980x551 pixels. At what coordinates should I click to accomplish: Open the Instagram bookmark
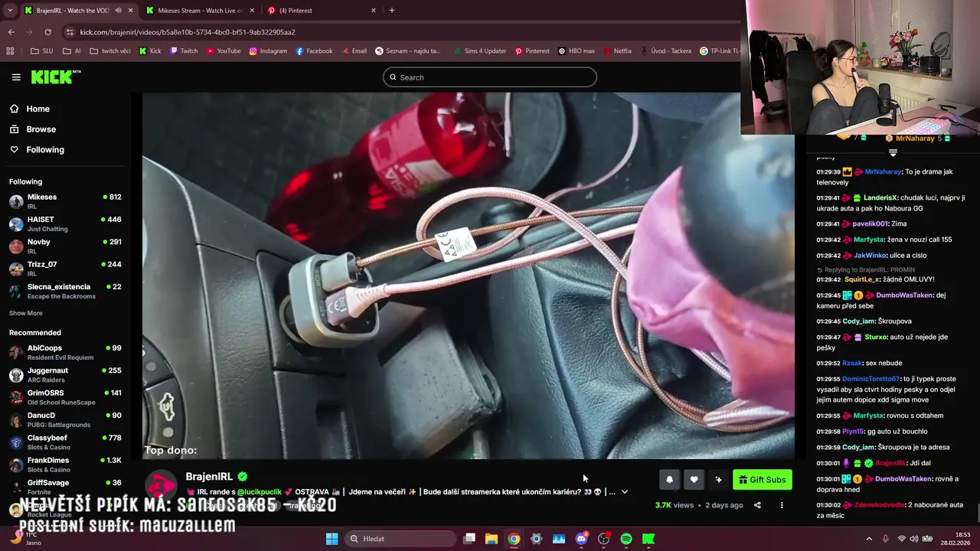pos(268,51)
